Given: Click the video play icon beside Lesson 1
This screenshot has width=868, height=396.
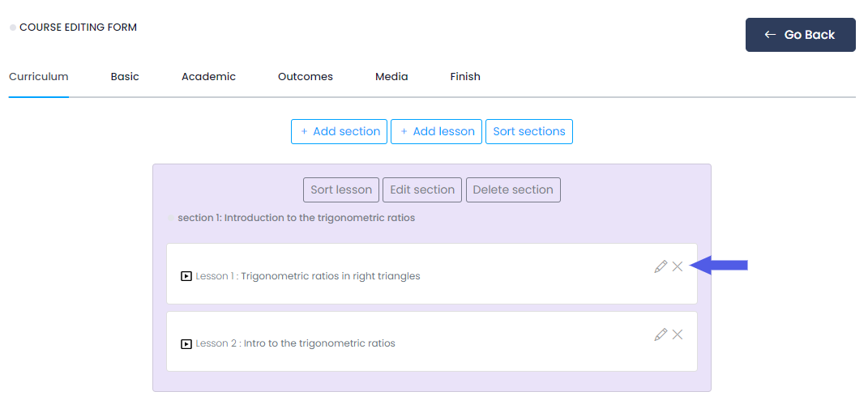Looking at the screenshot, I should tap(186, 276).
